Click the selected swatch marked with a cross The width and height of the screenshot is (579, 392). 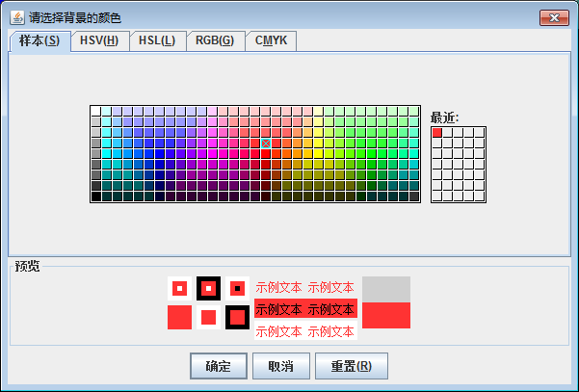(x=266, y=144)
